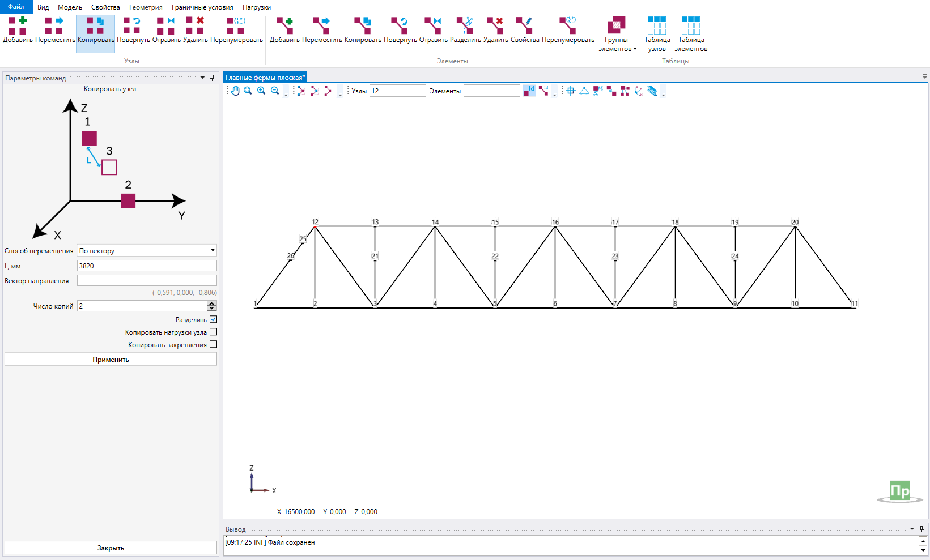The height and width of the screenshot is (560, 930).
Task: Toggle the Split checkbox
Action: point(214,319)
